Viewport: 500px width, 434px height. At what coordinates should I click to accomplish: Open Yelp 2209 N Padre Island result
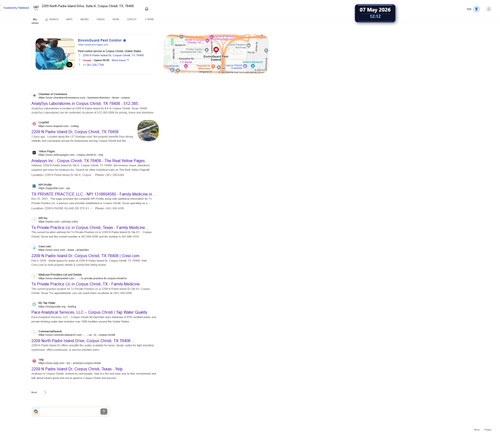[x=77, y=369]
